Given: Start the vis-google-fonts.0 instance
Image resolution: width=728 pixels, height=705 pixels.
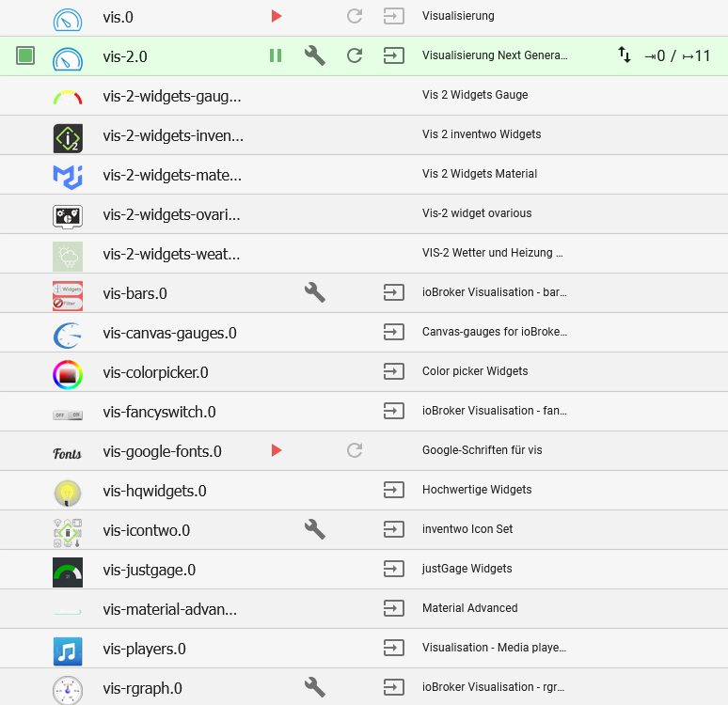Looking at the screenshot, I should [x=277, y=450].
